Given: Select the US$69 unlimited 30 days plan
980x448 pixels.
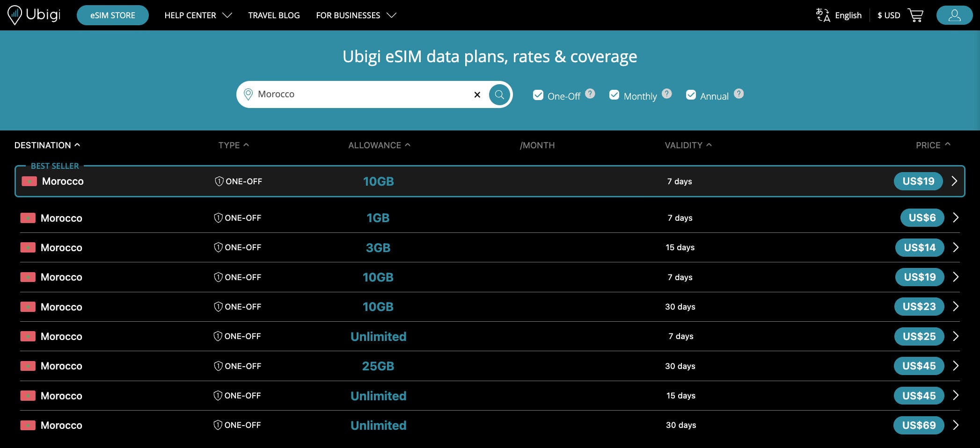Looking at the screenshot, I should click(919, 425).
